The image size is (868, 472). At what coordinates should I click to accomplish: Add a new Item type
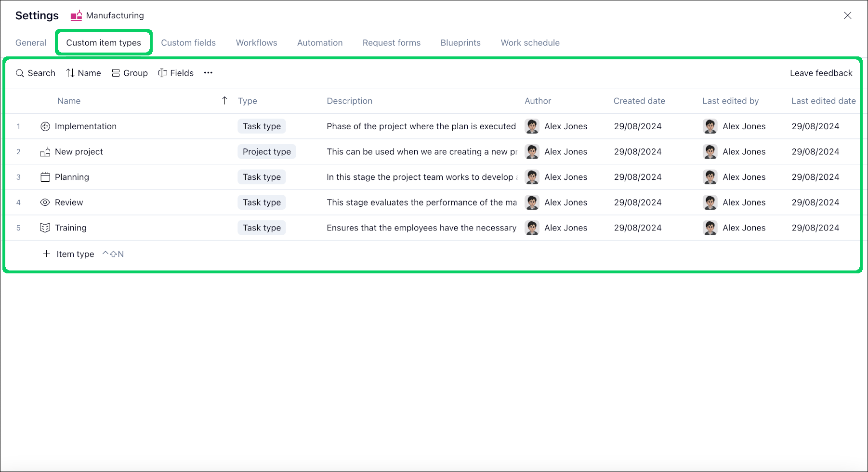click(68, 254)
